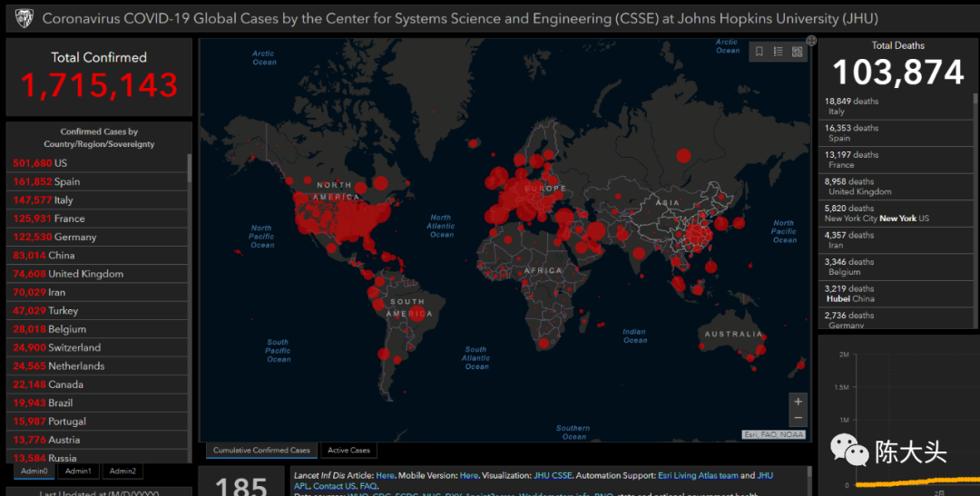
Task: Select the 19,943 Brazil row
Action: click(x=97, y=403)
